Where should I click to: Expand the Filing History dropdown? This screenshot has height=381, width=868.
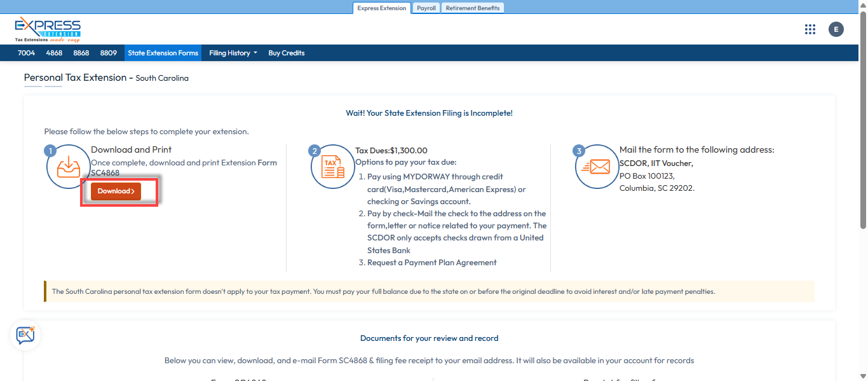point(233,53)
